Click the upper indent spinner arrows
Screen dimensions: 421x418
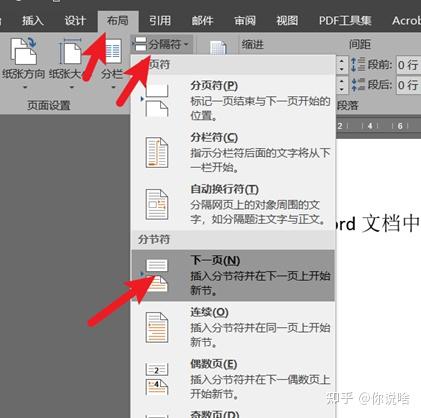[x=341, y=65]
